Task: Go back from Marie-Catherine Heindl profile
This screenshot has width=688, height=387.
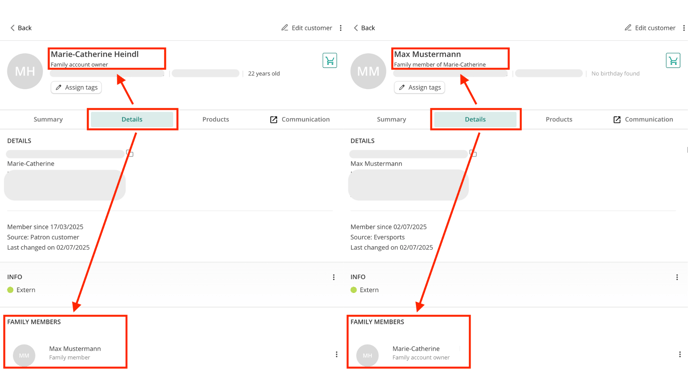Action: click(21, 28)
